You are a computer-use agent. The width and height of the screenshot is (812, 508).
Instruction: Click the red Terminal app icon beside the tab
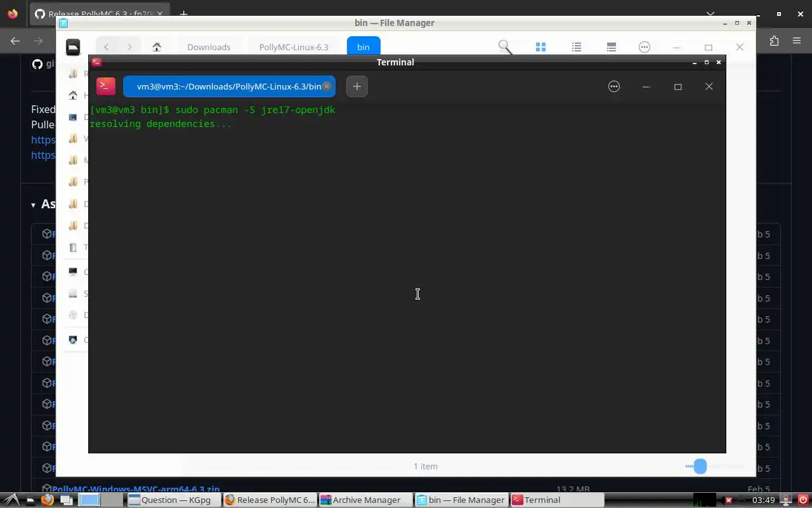tap(106, 86)
